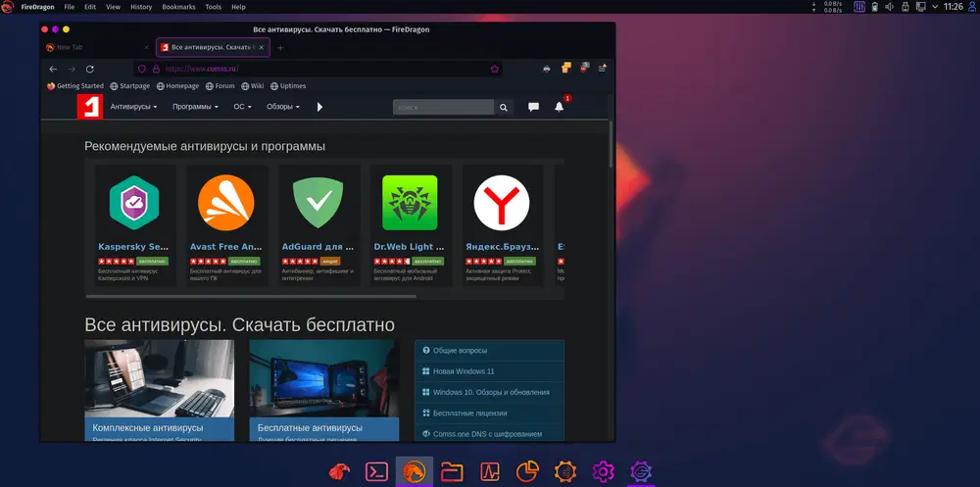
Task: Open the stacked orange boxes extension icon
Action: (x=566, y=69)
